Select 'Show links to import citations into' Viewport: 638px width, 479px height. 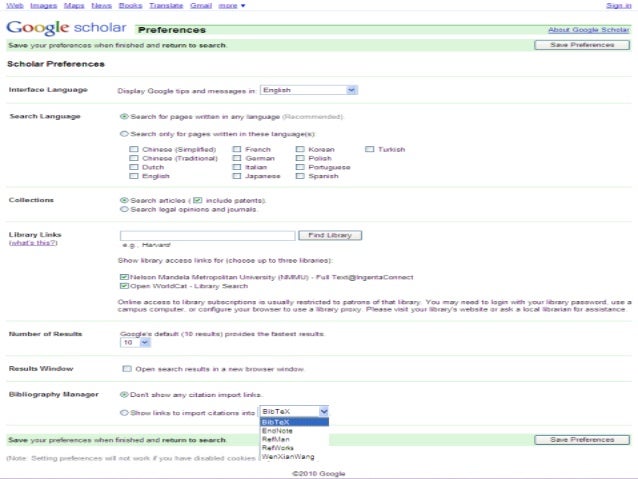click(124, 413)
